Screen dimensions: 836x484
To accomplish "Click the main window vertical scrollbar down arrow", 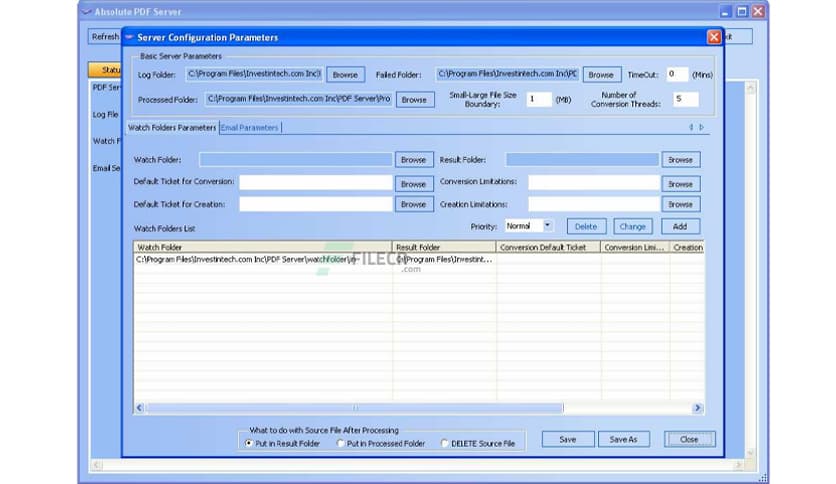I will coord(751,453).
